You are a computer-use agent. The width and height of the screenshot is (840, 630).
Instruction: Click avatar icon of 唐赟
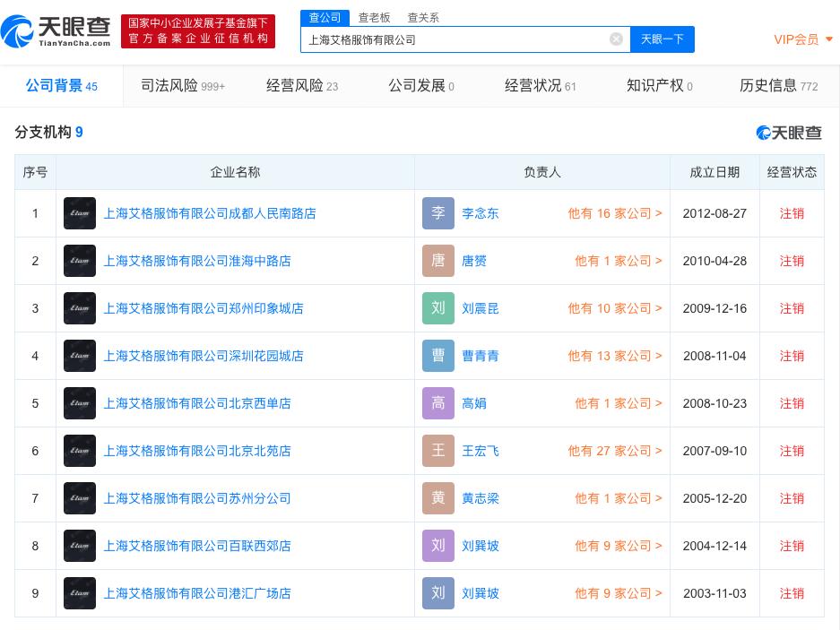(x=438, y=261)
